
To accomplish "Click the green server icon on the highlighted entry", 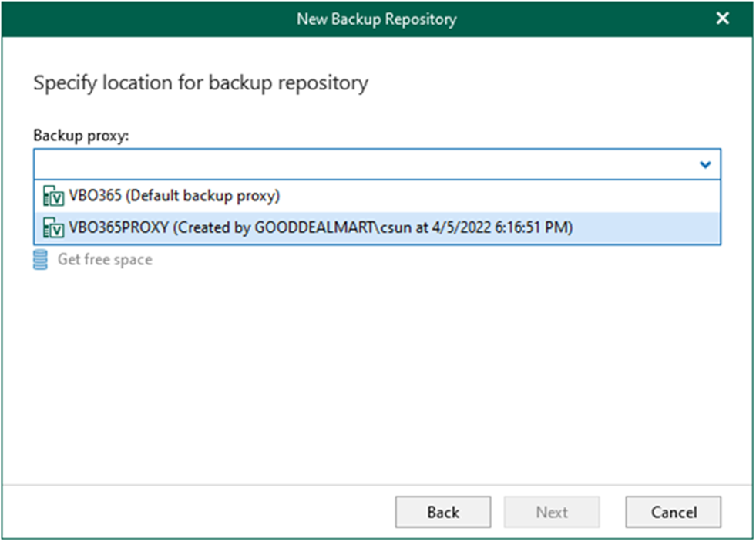I will click(x=54, y=227).
